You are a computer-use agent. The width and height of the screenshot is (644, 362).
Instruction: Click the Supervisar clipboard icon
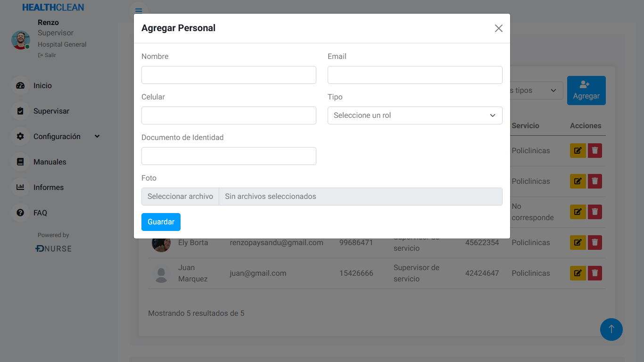[x=20, y=111]
